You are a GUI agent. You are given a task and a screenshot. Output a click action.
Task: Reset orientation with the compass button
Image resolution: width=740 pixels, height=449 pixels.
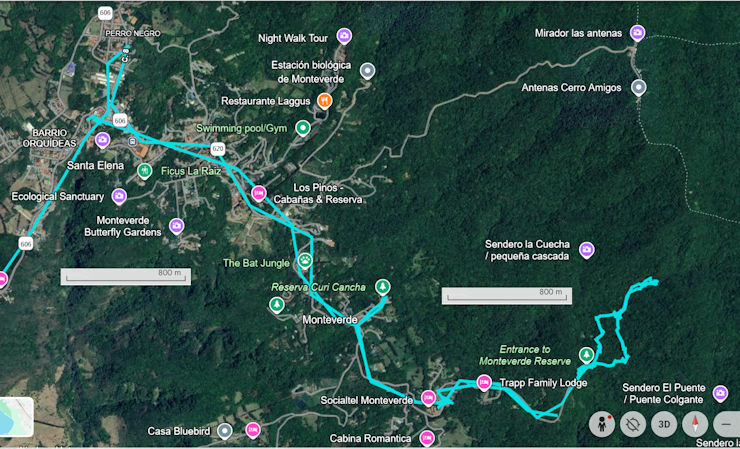click(x=695, y=424)
